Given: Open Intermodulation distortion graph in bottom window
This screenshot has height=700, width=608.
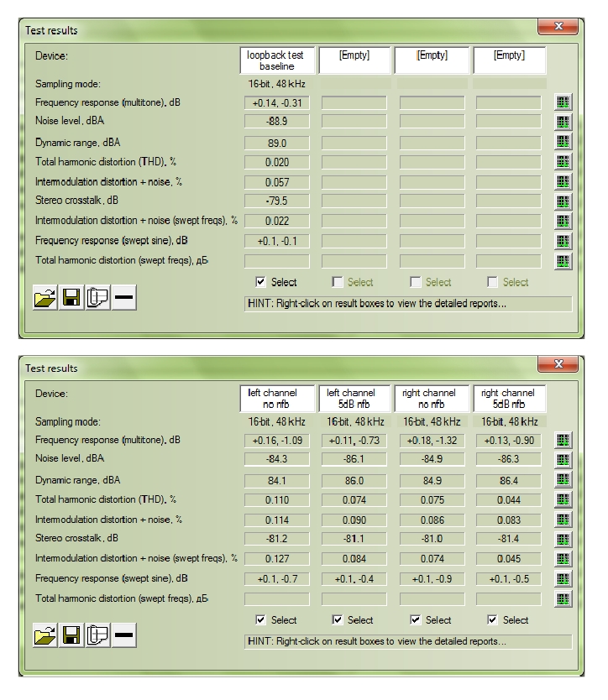Looking at the screenshot, I should (x=563, y=520).
